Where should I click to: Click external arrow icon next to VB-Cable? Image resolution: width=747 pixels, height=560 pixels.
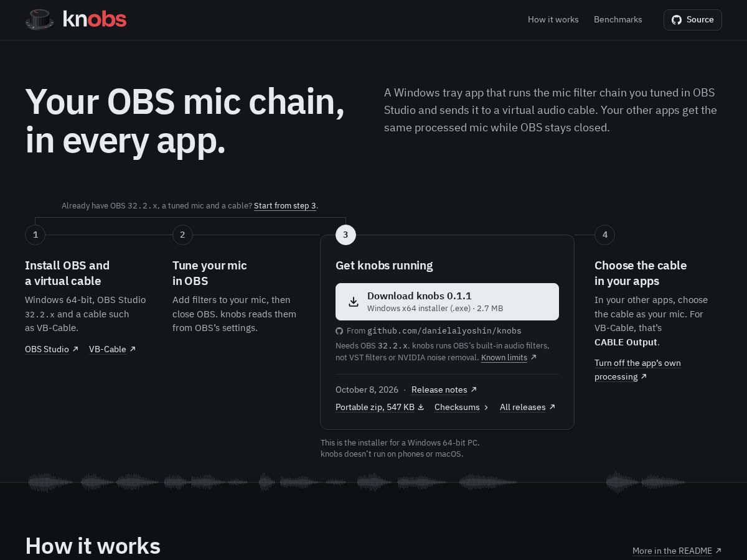pos(133,349)
